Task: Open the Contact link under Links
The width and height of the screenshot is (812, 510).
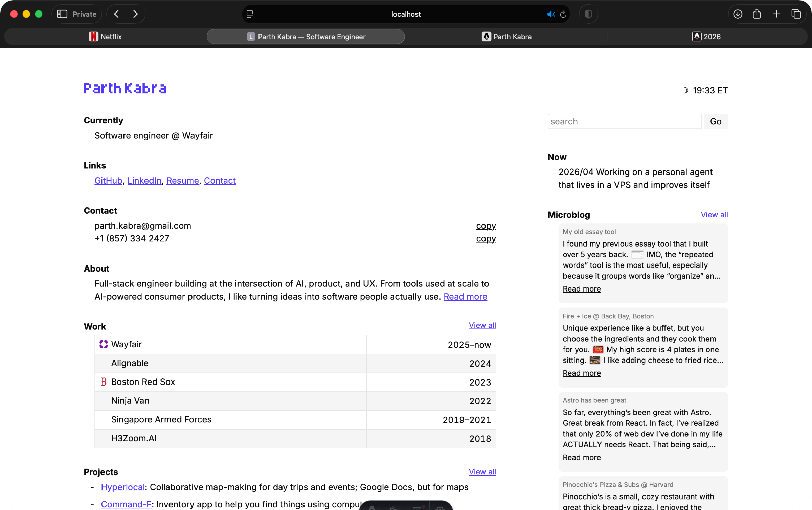Action: (x=220, y=181)
